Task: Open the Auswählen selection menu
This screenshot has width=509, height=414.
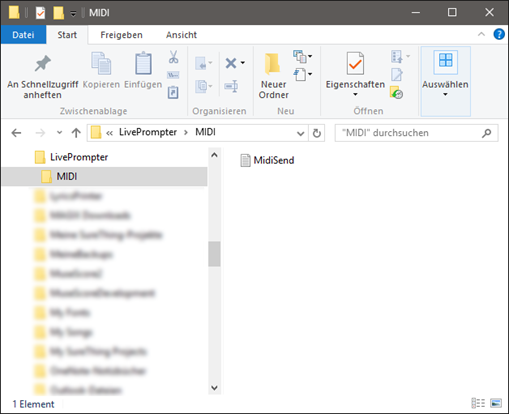Action: coord(445,81)
